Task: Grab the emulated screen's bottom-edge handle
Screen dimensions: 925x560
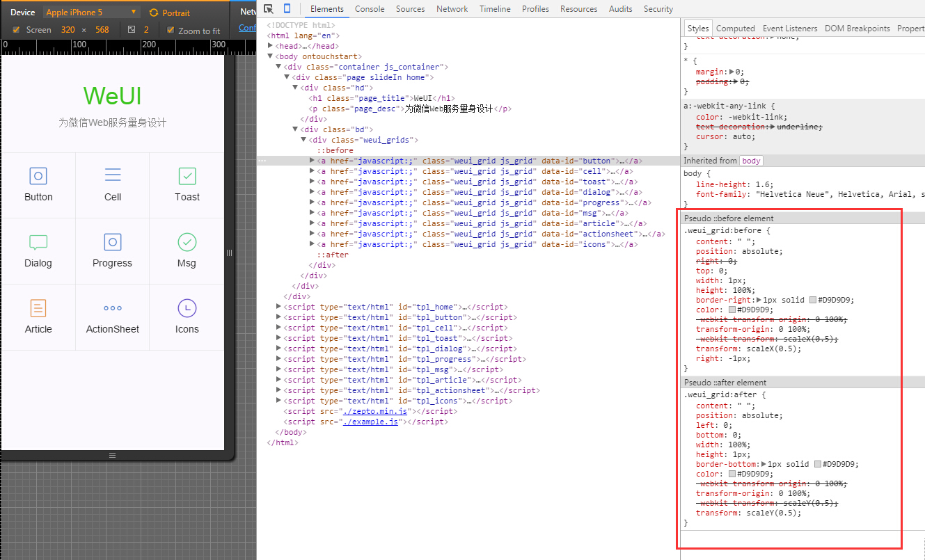Action: 113,455
